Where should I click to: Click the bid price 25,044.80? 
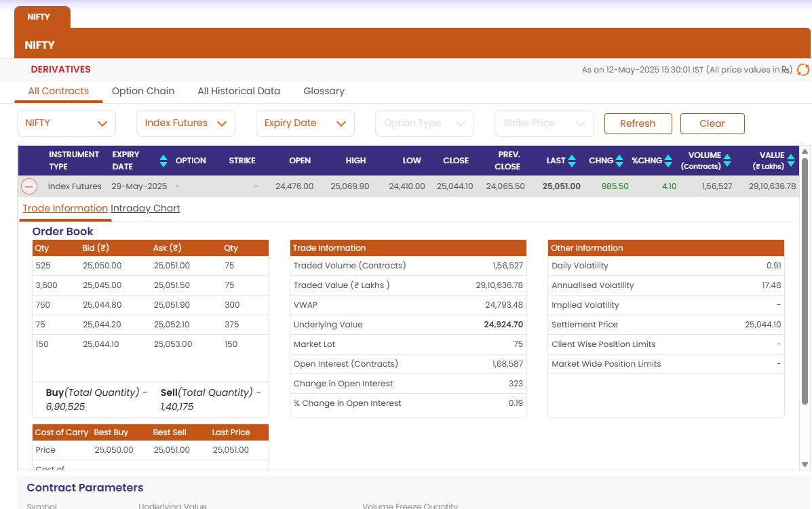coord(102,305)
